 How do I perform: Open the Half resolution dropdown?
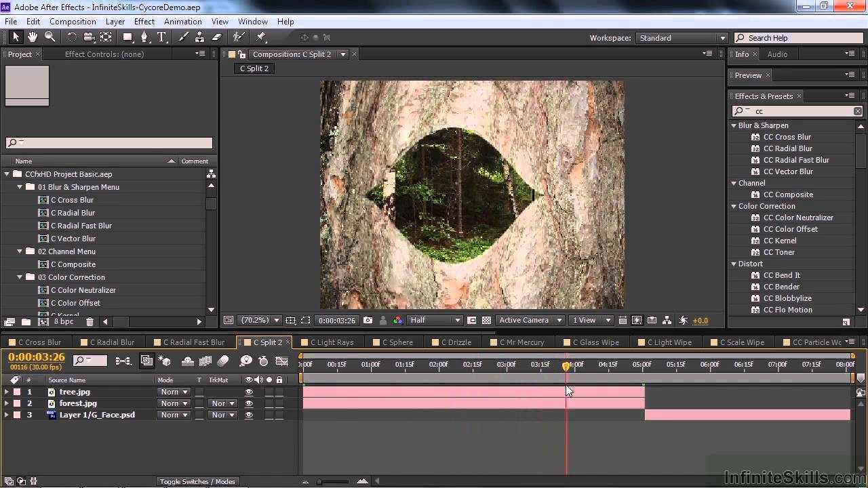tap(435, 321)
